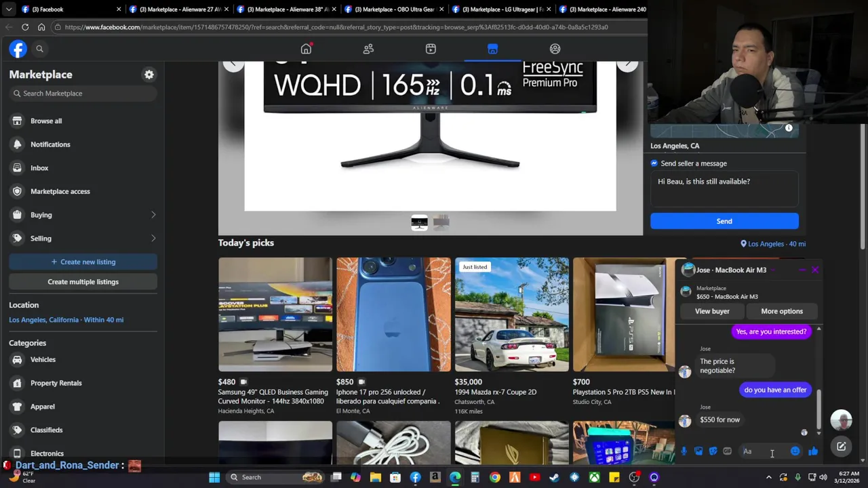Click the Send message button
The height and width of the screenshot is (488, 868).
click(x=724, y=221)
